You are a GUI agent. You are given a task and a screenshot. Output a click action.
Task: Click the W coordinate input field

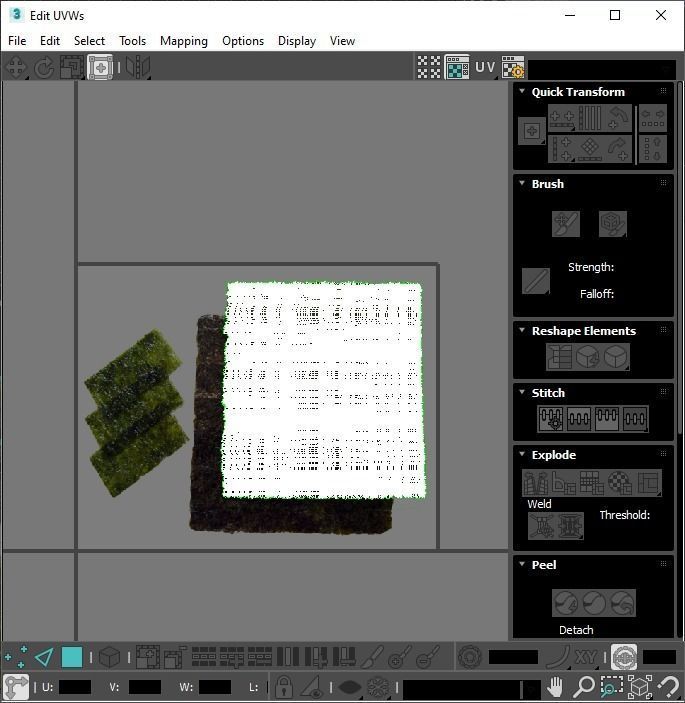215,687
